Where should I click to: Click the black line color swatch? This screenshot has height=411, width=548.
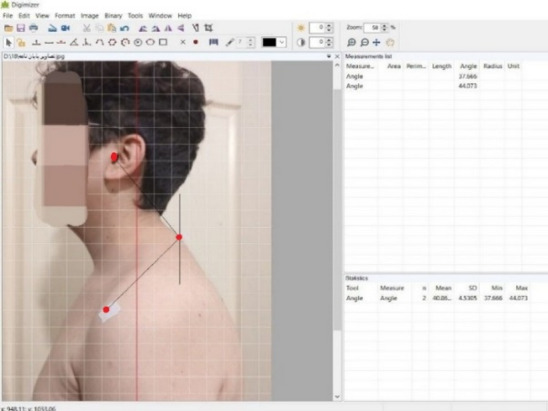coord(269,43)
